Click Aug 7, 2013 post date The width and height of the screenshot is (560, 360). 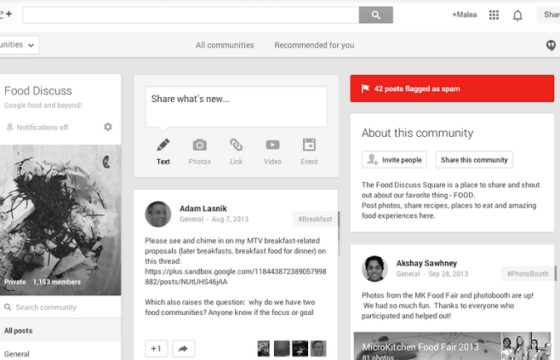230,219
